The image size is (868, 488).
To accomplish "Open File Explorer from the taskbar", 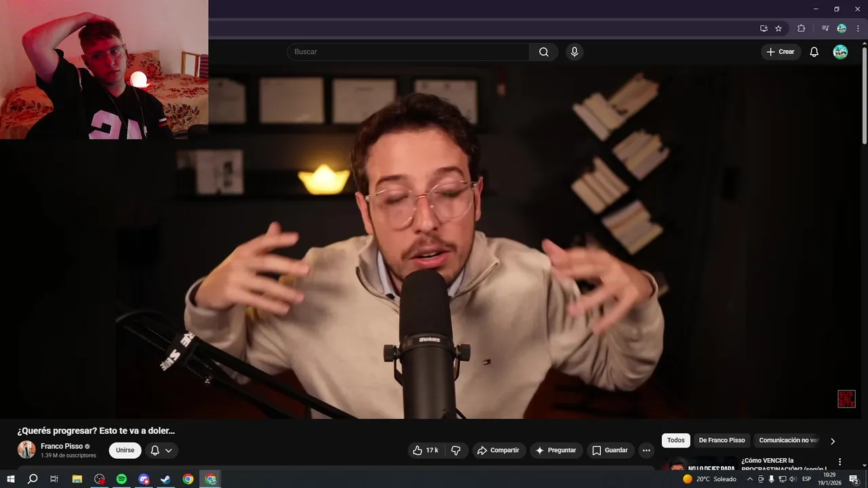I will [77, 479].
